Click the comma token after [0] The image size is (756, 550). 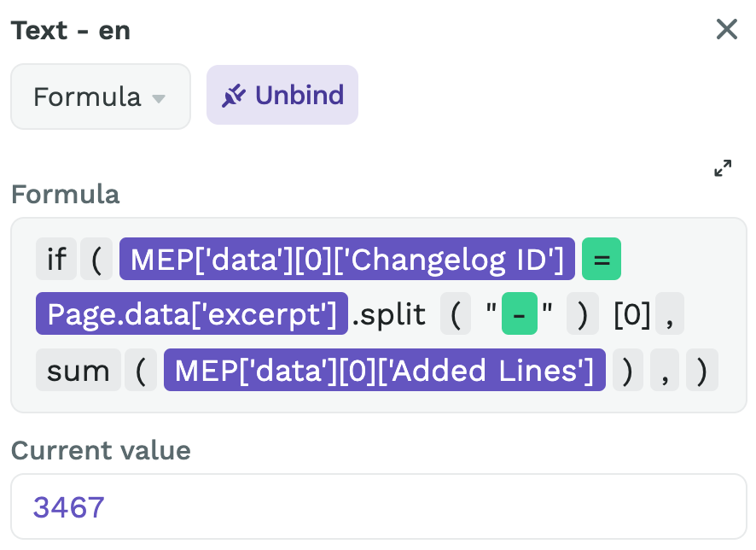(667, 314)
